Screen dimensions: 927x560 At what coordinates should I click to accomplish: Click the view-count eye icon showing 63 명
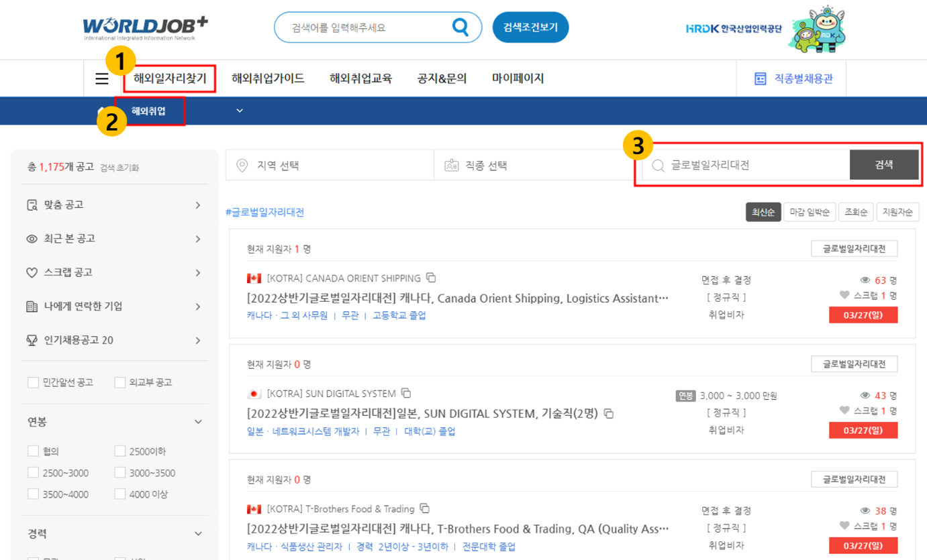pos(865,280)
